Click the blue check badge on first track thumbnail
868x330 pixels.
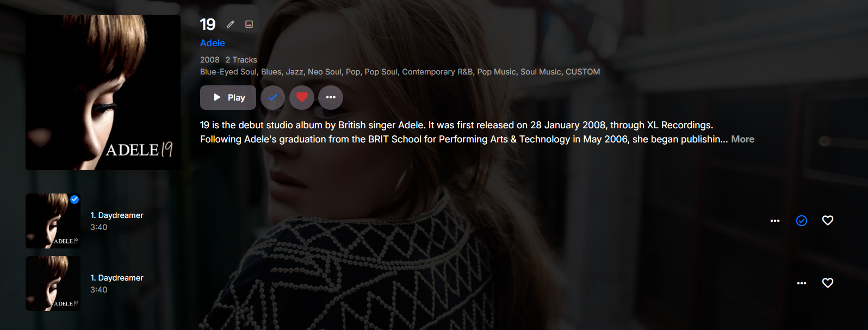coord(75,200)
